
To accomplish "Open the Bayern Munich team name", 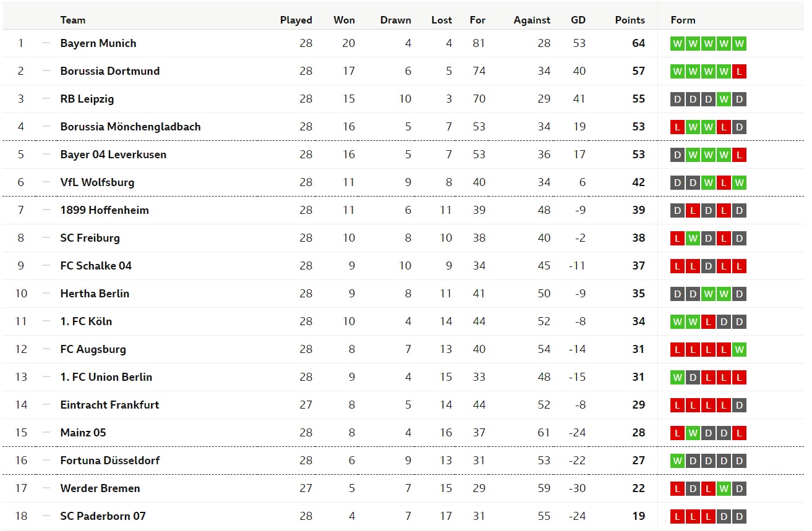I will tap(98, 43).
